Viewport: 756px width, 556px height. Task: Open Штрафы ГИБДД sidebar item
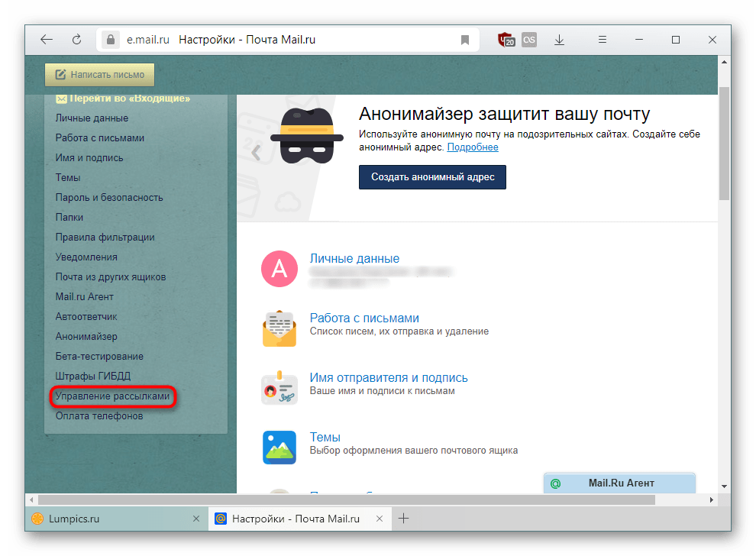93,376
